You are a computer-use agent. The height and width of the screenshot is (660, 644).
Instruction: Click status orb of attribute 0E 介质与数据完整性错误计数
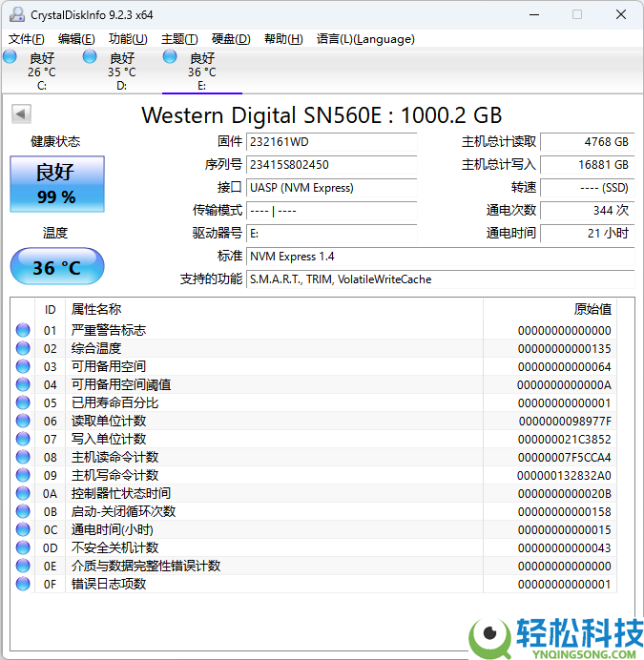[23, 566]
